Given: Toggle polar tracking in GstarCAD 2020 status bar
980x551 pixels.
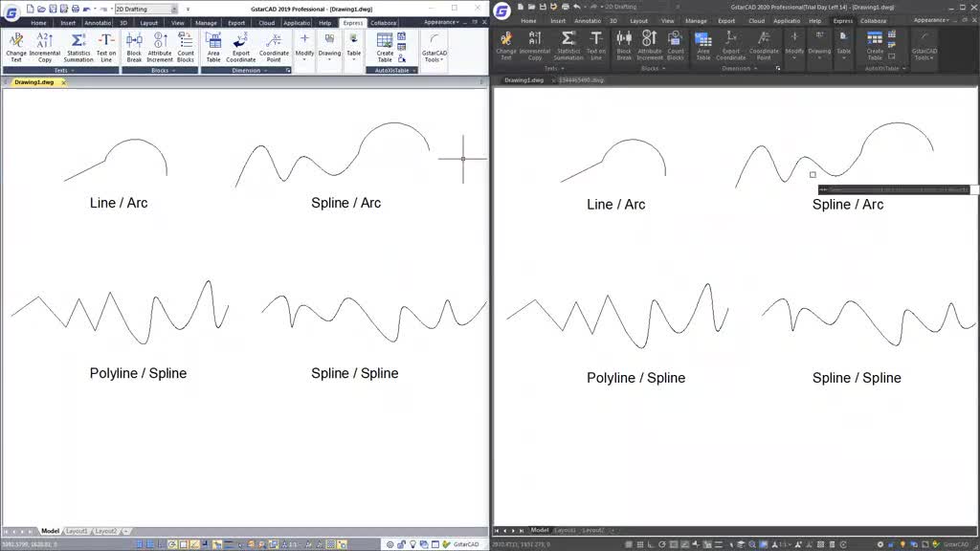Looking at the screenshot, I should (662, 544).
